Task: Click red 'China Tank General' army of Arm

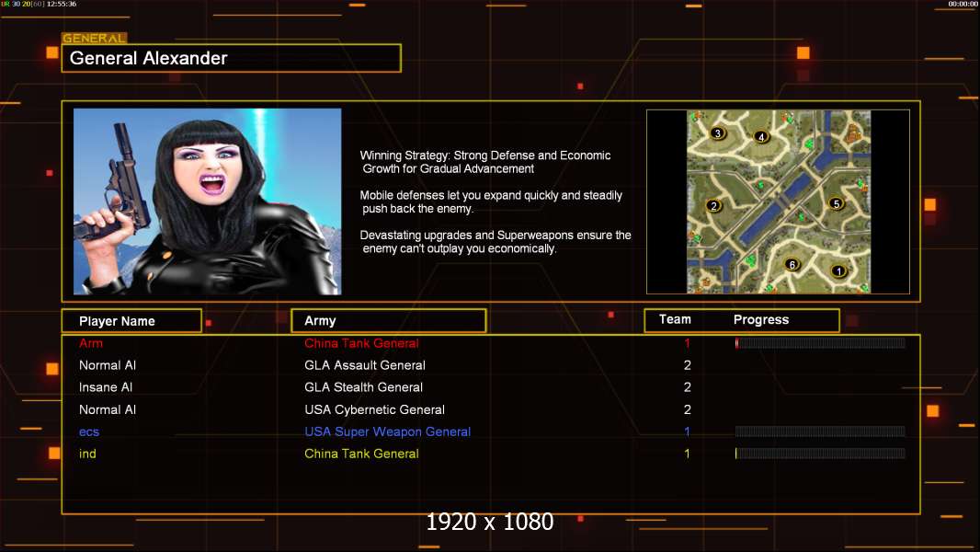Action: tap(361, 342)
